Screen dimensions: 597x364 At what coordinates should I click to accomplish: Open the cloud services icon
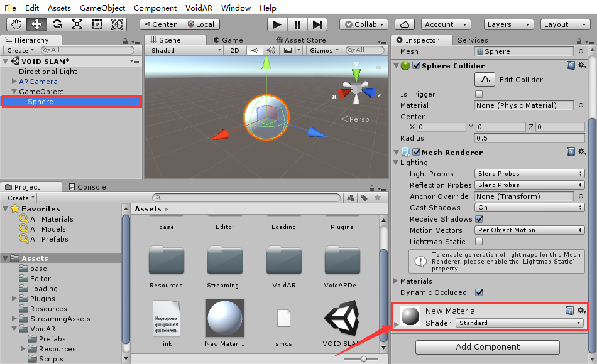click(405, 24)
